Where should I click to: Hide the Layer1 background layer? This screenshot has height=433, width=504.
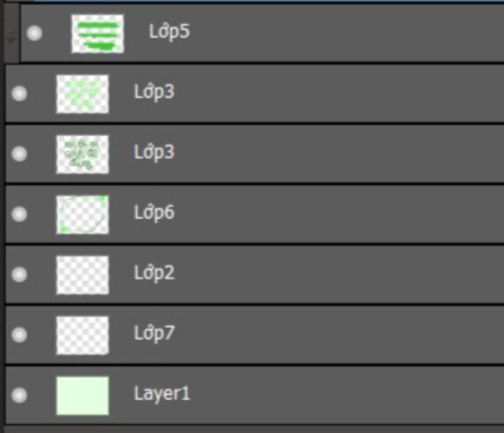click(19, 395)
